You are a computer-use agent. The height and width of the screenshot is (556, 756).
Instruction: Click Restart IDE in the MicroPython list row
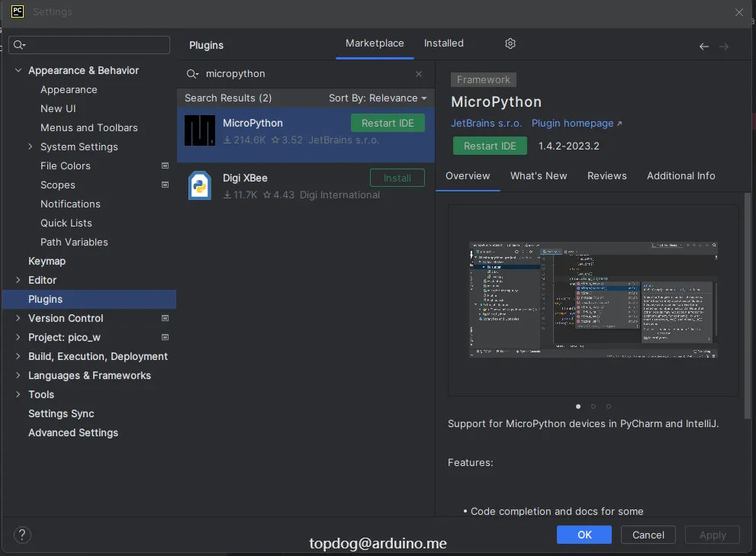388,123
